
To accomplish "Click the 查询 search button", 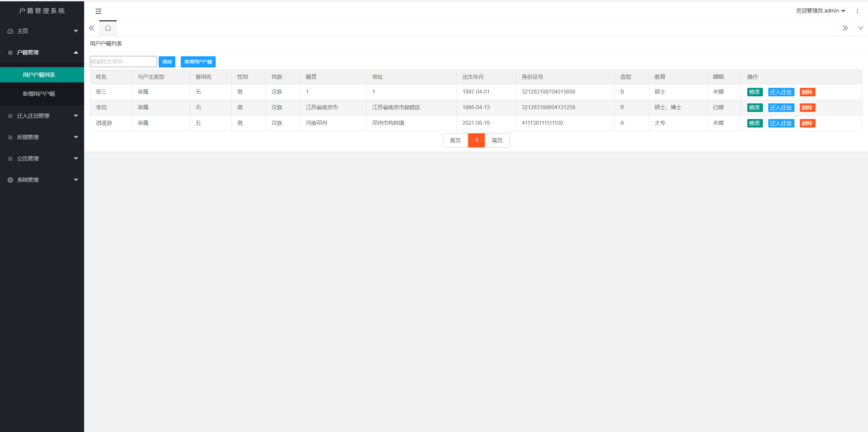I will click(x=167, y=62).
